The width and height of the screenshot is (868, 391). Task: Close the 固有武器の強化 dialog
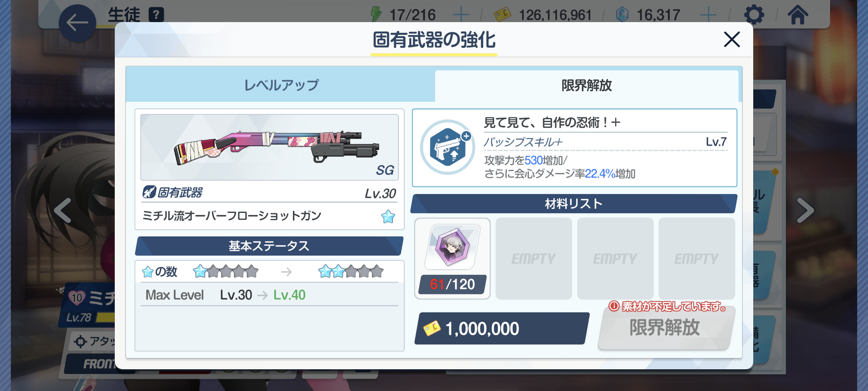[x=731, y=39]
